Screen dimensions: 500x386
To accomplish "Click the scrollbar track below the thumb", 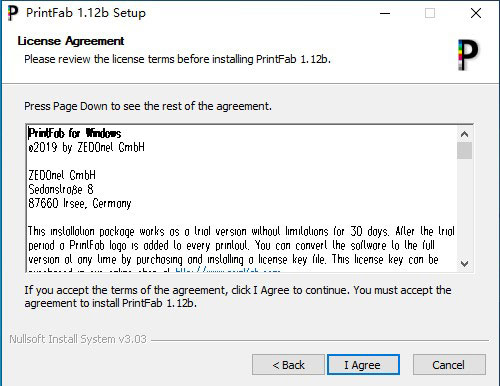I will click(x=464, y=208).
